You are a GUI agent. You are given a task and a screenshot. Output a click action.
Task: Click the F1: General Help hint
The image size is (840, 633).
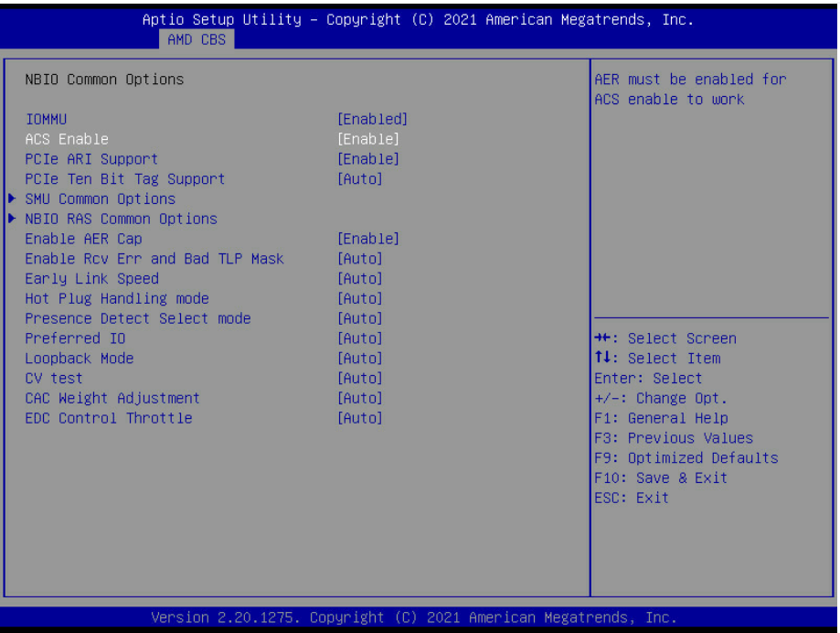661,418
